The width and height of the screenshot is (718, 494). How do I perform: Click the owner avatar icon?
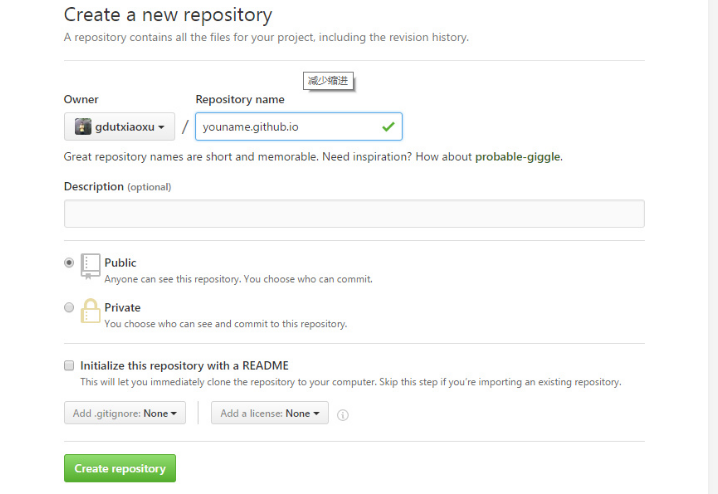[82, 127]
